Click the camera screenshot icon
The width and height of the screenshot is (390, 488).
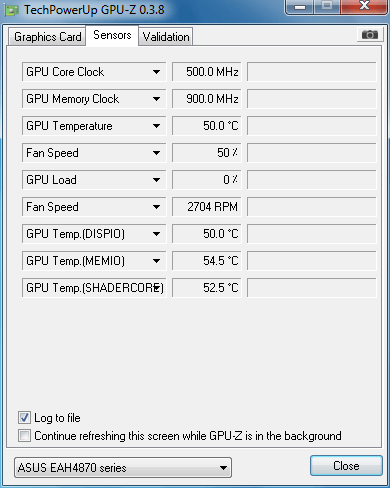coord(370,35)
